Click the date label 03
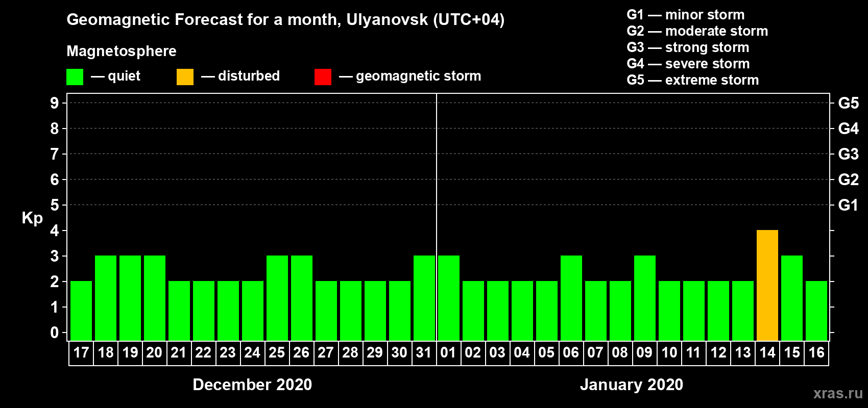Image resolution: width=868 pixels, height=408 pixels. (497, 353)
